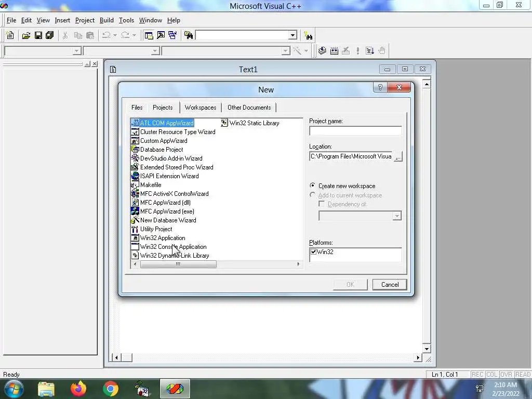Image resolution: width=532 pixels, height=399 pixels.
Task: Click the Go debug toolbar icon
Action: [x=370, y=51]
